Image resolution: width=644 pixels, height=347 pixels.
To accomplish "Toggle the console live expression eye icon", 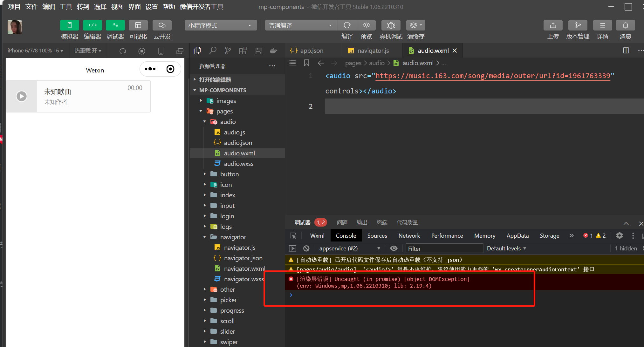I will [394, 248].
